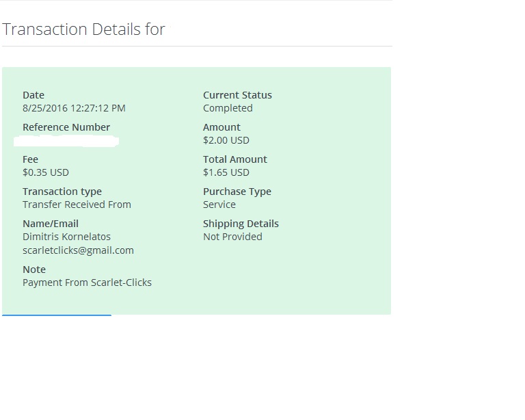
Task: Select the $1.65 USD total amount
Action: coord(226,172)
